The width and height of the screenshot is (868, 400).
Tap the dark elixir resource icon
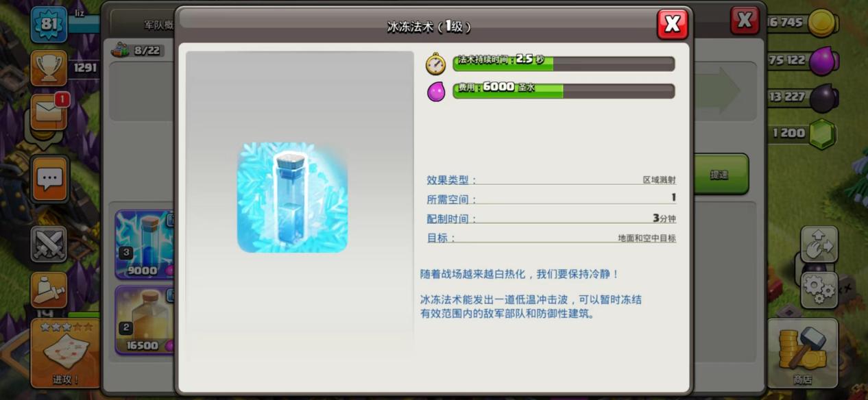823,98
